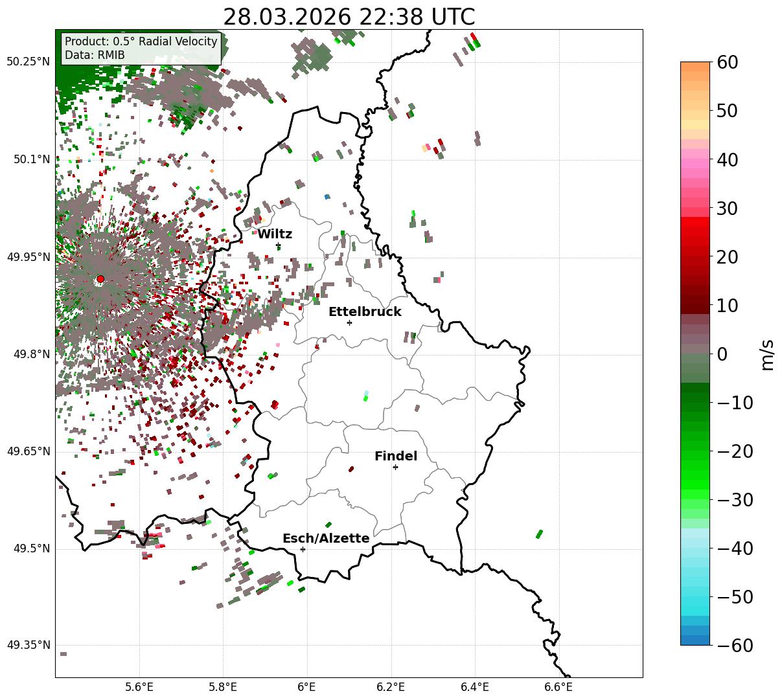Click the 6°E longitude label
Screen dimensions: 782x700
point(307,687)
